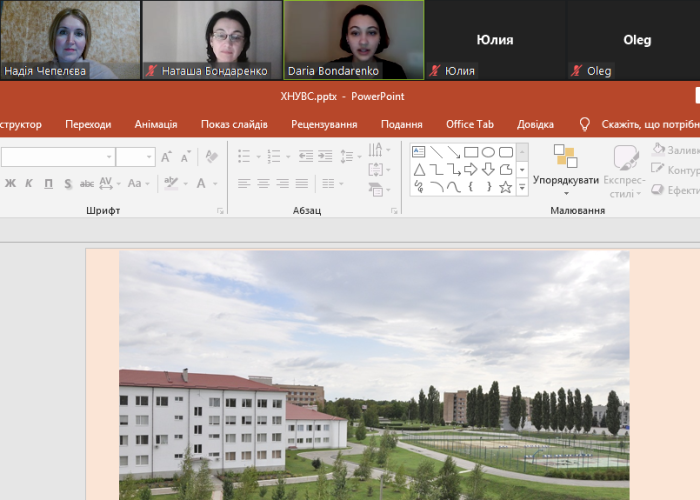Open the Упорядкувати dropdown
Screen dimensions: 700x500
566,168
